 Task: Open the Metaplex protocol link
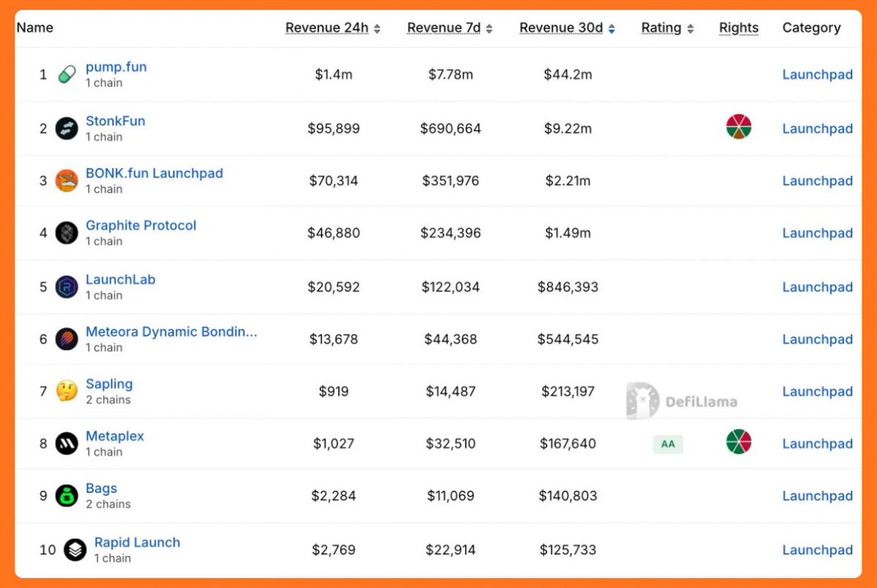click(115, 436)
